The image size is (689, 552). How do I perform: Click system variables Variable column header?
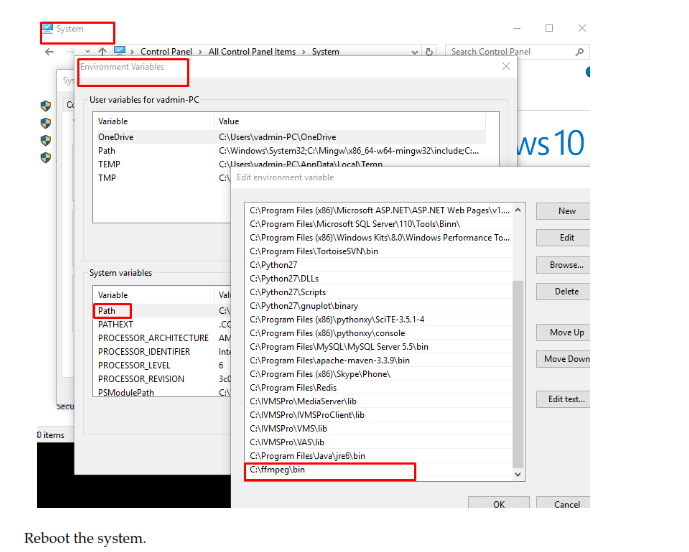click(155, 295)
